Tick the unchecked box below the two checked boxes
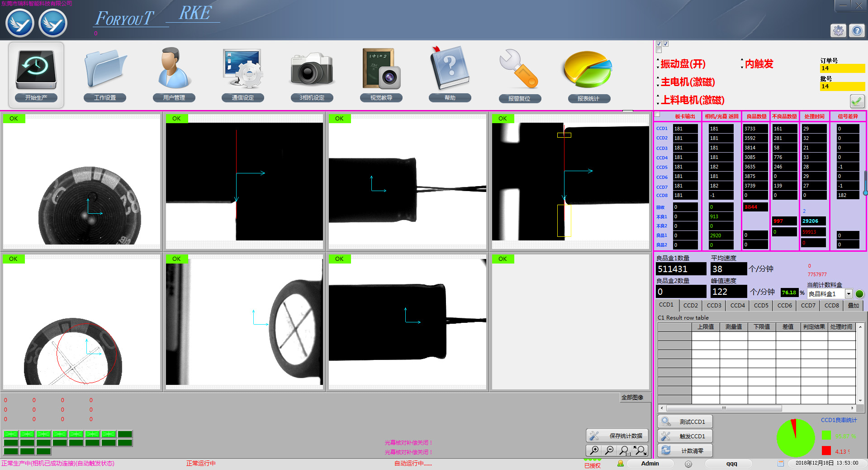The image size is (868, 470). click(x=659, y=50)
